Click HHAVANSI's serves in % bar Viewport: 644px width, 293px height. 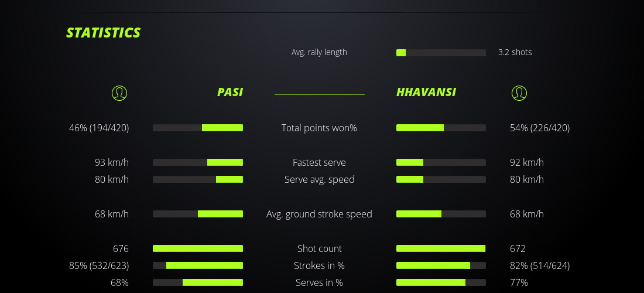click(441, 282)
